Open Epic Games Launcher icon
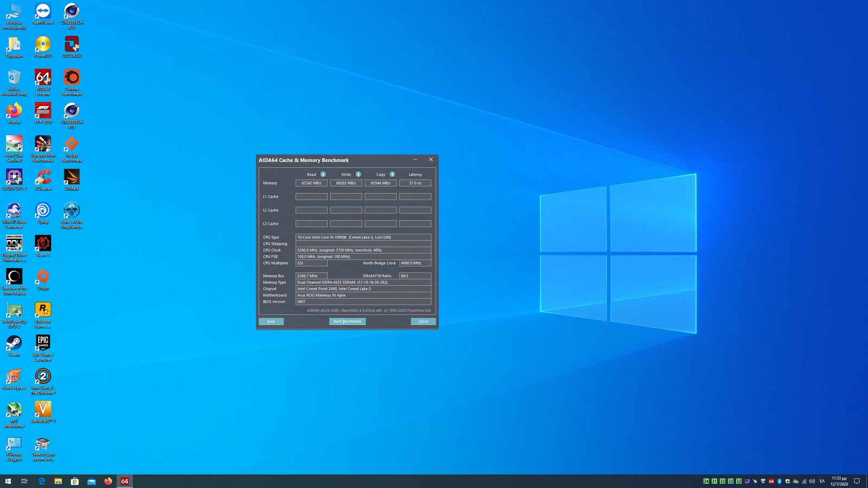This screenshot has width=868, height=488. point(43,348)
